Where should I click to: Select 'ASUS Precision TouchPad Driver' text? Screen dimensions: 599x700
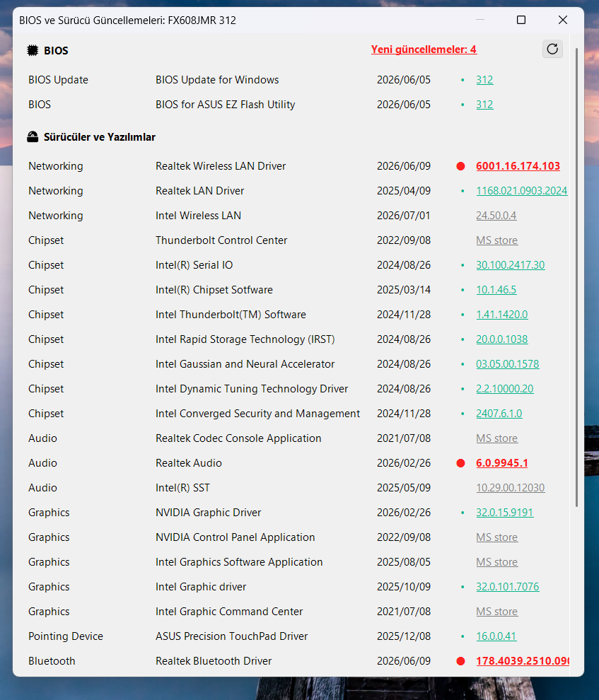(231, 636)
